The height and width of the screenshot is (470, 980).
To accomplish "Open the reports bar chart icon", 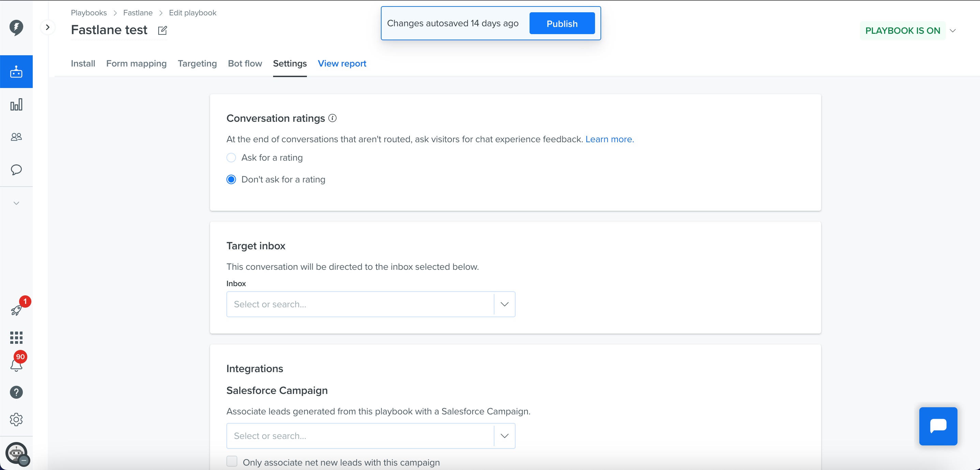I will pos(16,105).
